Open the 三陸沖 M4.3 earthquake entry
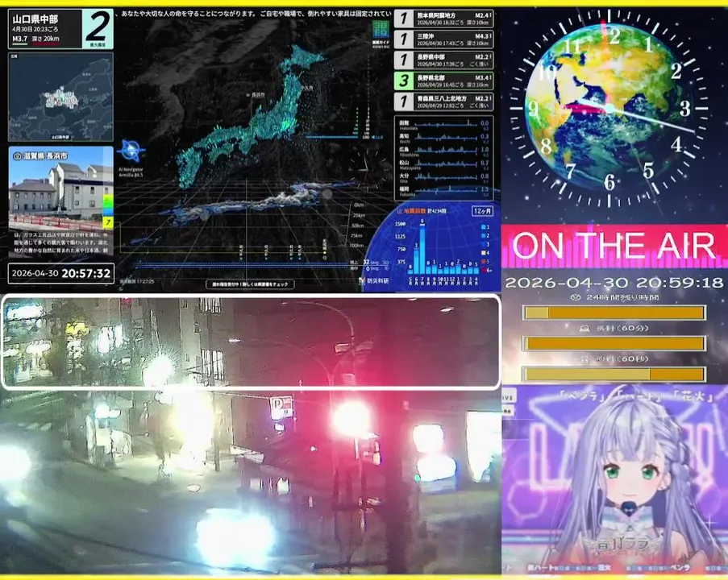Image resolution: width=728 pixels, height=580 pixels. click(443, 39)
